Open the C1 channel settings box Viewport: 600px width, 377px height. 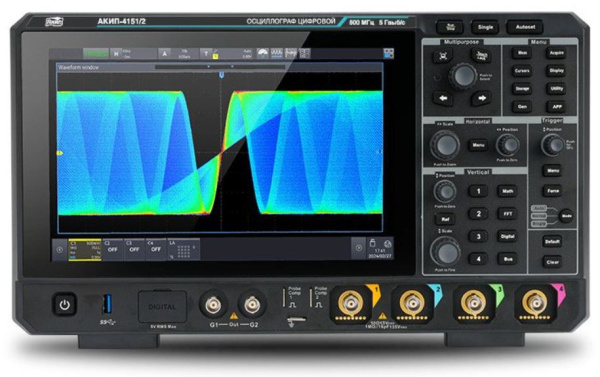click(85, 250)
